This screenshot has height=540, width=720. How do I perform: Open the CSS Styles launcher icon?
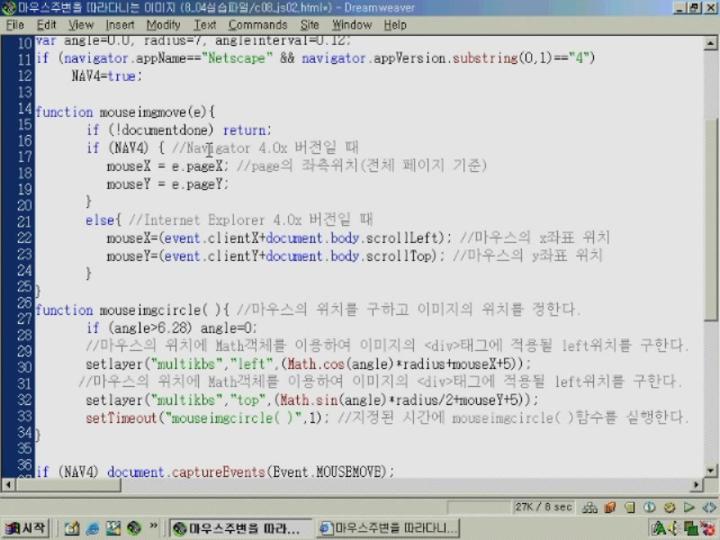point(649,507)
